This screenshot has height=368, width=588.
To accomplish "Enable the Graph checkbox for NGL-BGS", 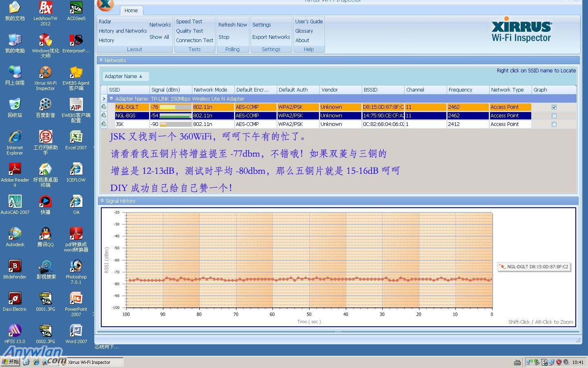I will coord(554,116).
